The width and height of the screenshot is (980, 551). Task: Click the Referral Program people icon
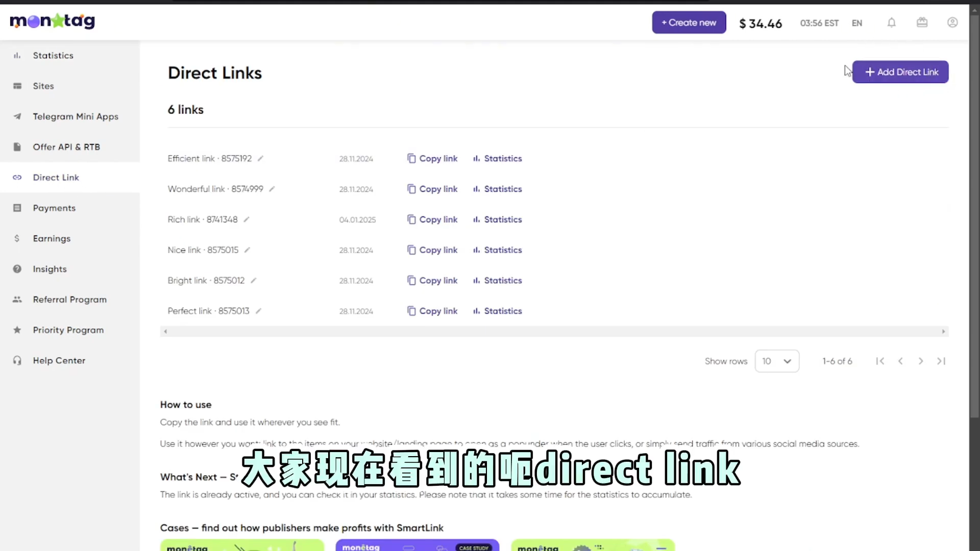[x=17, y=299]
